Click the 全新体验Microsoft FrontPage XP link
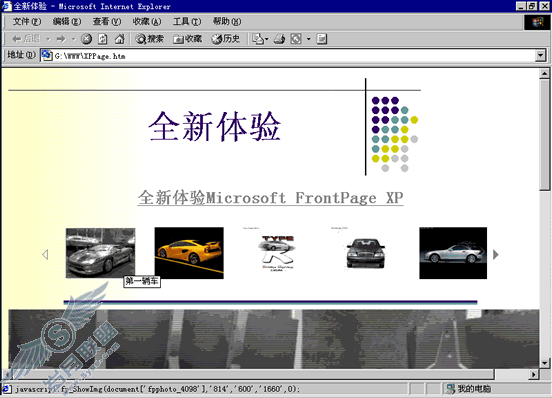 pyautogui.click(x=270, y=197)
